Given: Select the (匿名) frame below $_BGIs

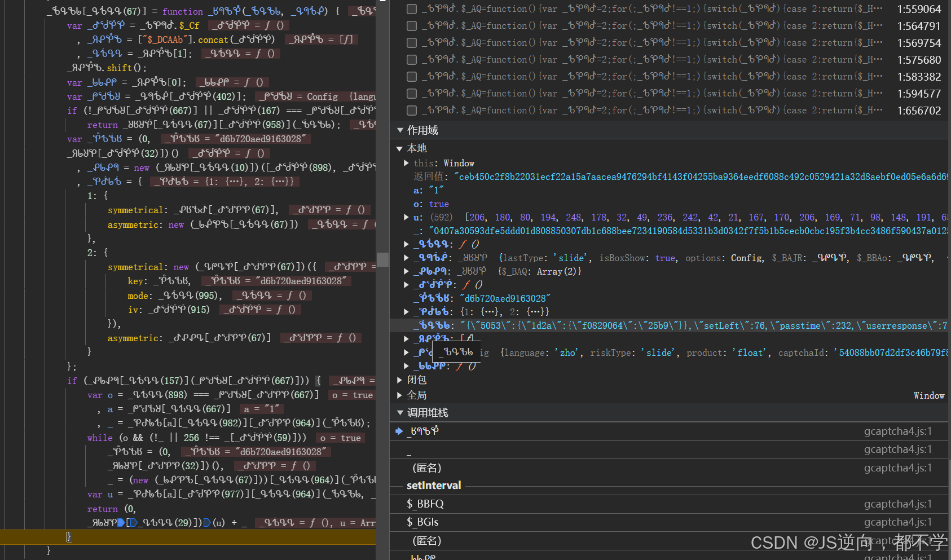Looking at the screenshot, I should tap(668, 541).
